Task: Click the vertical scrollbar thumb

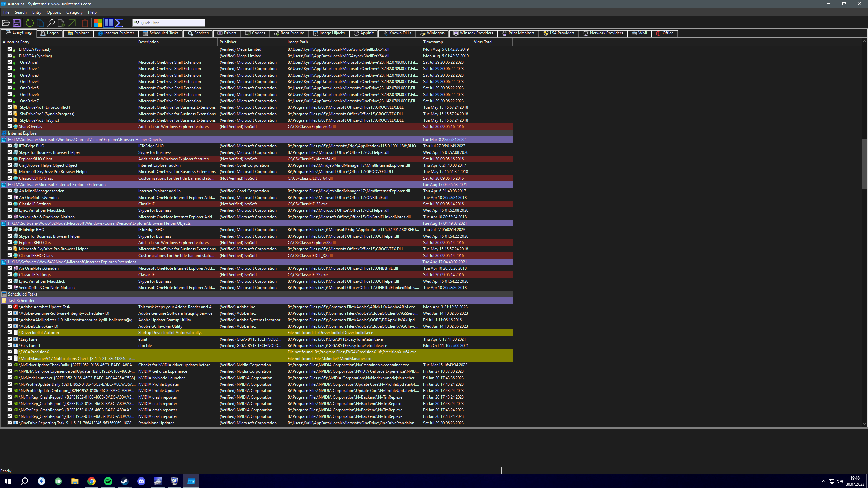Action: point(864,164)
